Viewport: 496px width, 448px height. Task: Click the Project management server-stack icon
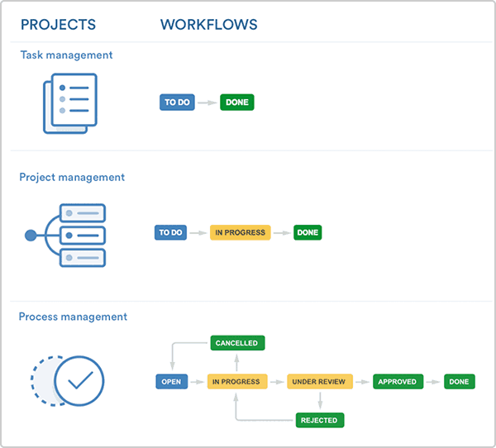pyautogui.click(x=66, y=235)
